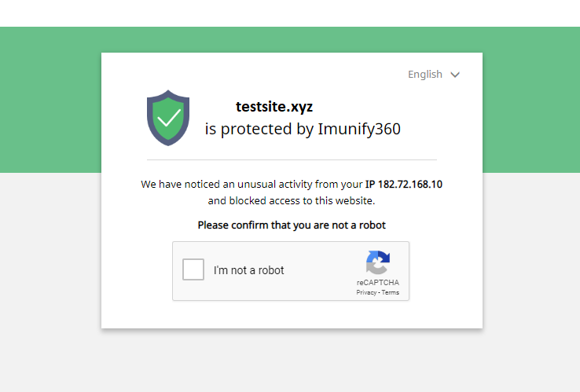Click the "reCAPTCHA" caption under the logo
580x392 pixels.
click(x=377, y=283)
